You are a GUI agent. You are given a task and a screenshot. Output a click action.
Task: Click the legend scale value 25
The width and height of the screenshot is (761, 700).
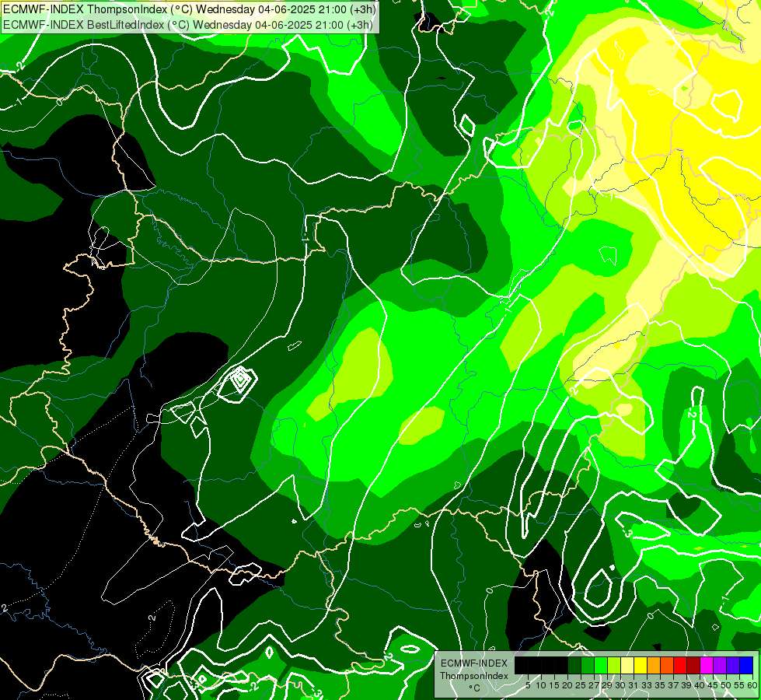pos(581,685)
